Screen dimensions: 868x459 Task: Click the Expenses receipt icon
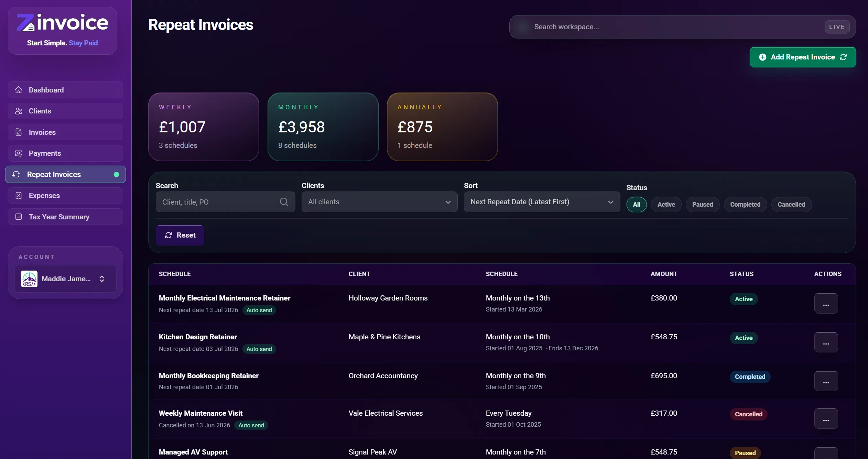click(x=19, y=196)
